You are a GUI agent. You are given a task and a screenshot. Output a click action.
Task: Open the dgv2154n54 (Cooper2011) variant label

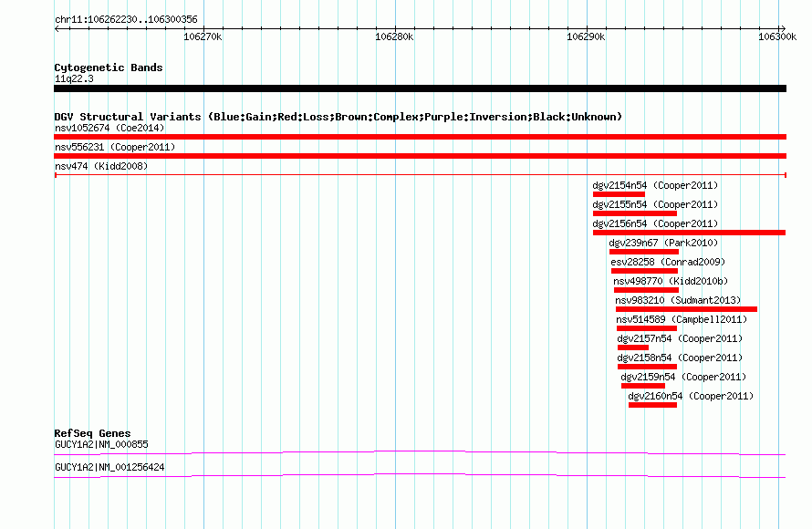(x=655, y=185)
